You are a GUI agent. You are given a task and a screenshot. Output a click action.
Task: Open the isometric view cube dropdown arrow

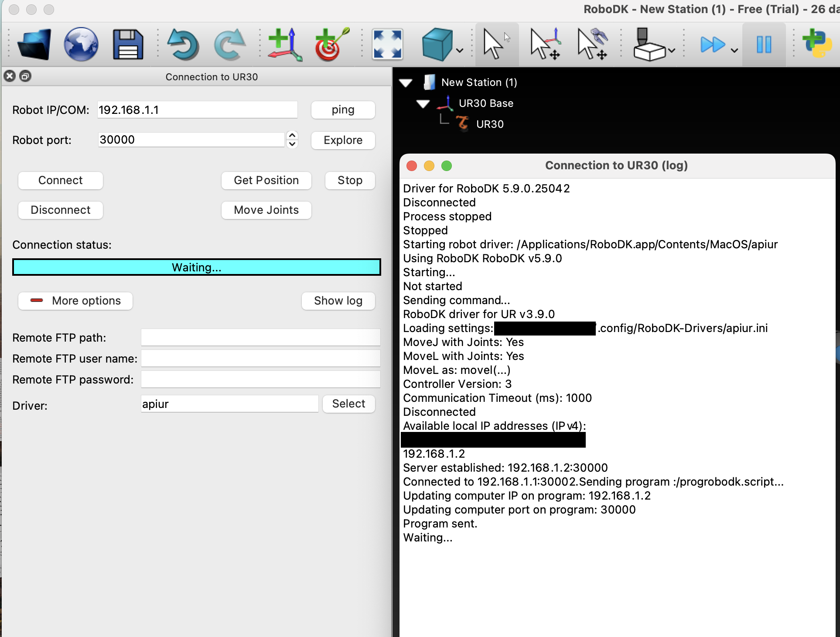point(460,51)
